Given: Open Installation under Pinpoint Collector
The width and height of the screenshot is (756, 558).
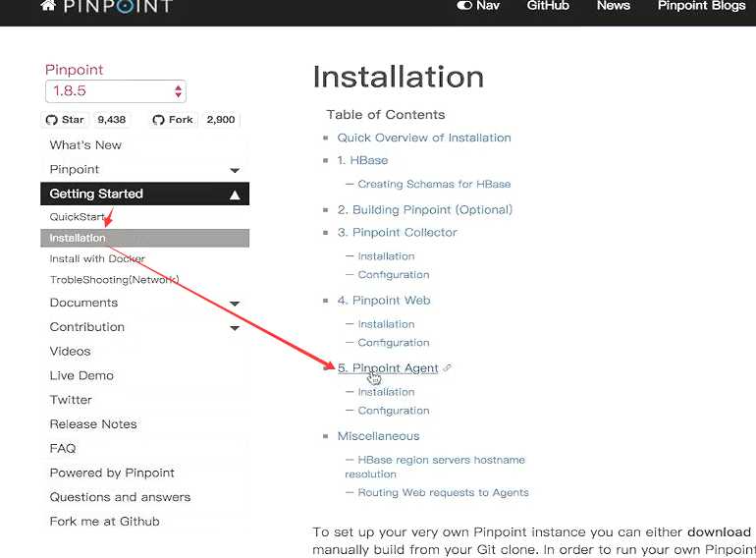Looking at the screenshot, I should (386, 256).
